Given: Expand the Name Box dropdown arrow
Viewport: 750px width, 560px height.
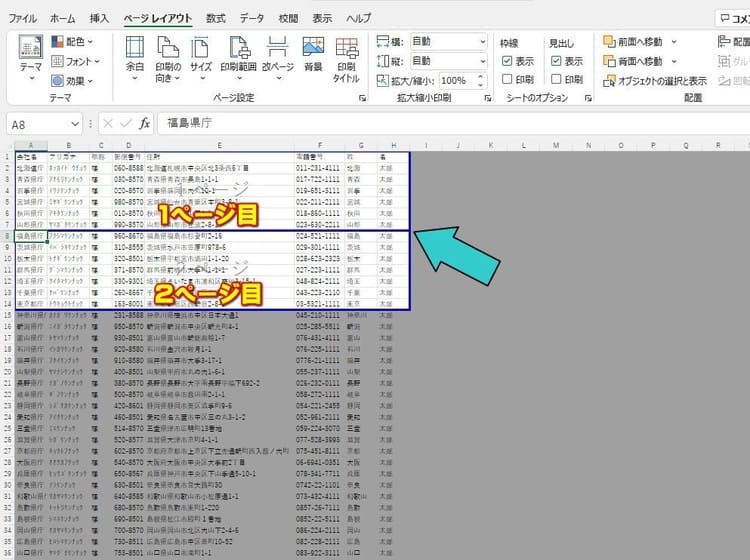Looking at the screenshot, I should coord(75,124).
